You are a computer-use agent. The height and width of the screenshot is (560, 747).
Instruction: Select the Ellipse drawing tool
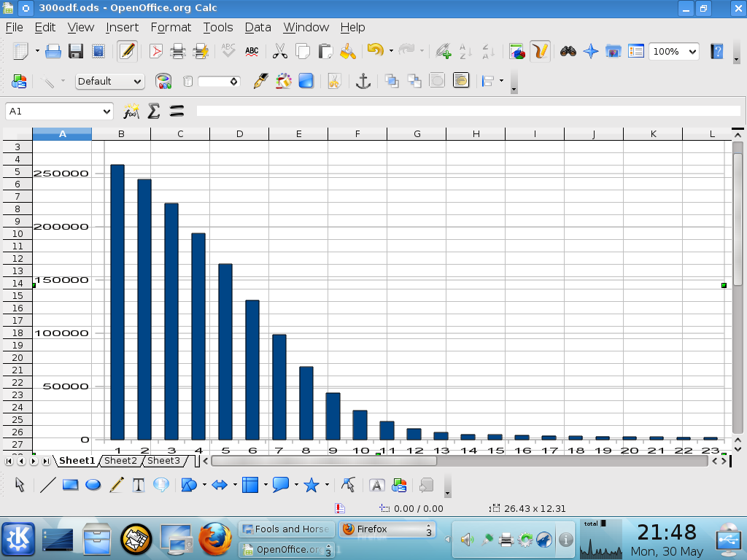(93, 485)
